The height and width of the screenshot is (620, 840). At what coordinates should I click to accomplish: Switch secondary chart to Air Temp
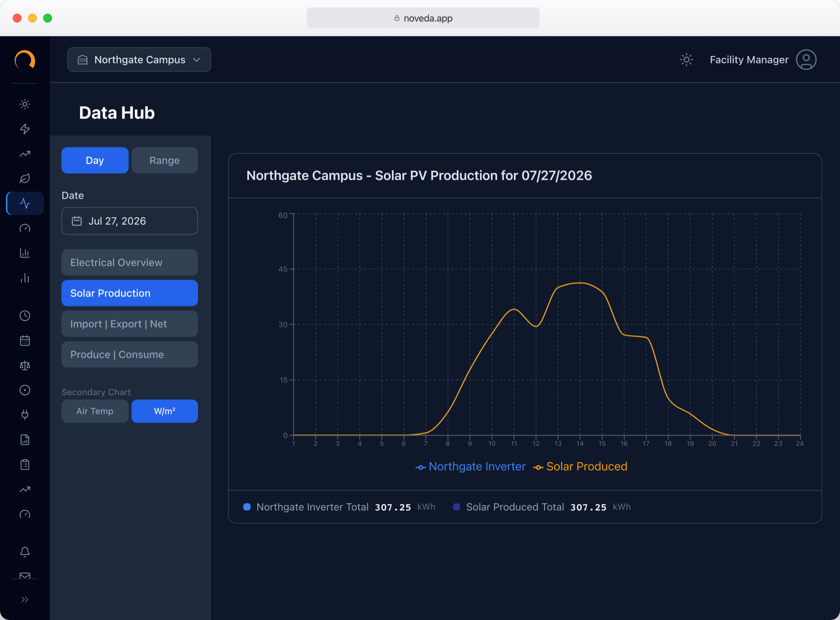coord(95,411)
